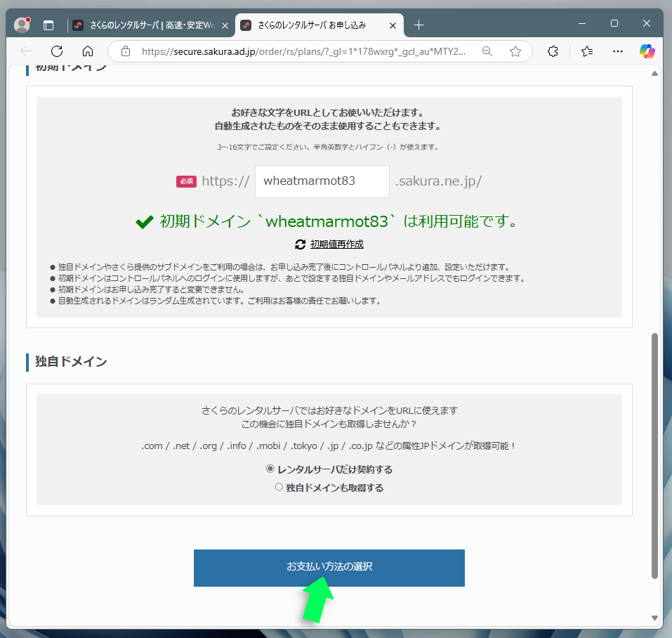
Task: Click the green checkmark icon
Action: (145, 222)
